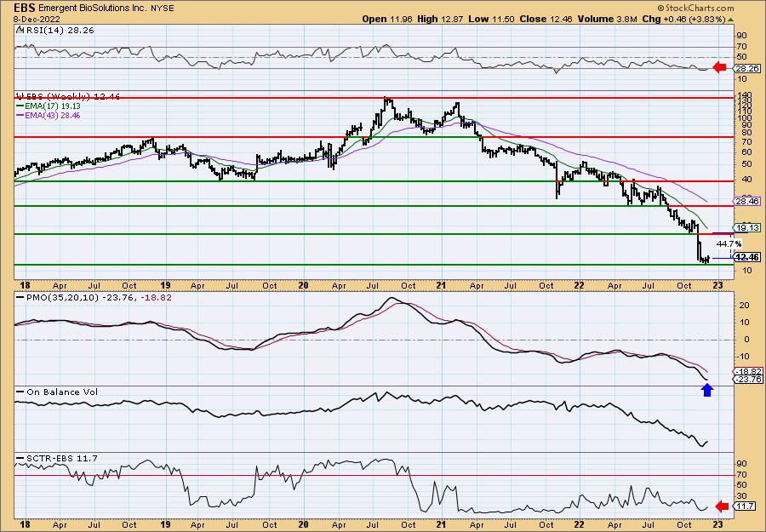The image size is (766, 532).
Task: Click the 12.46 last-price tag on the right axis
Action: [x=747, y=257]
